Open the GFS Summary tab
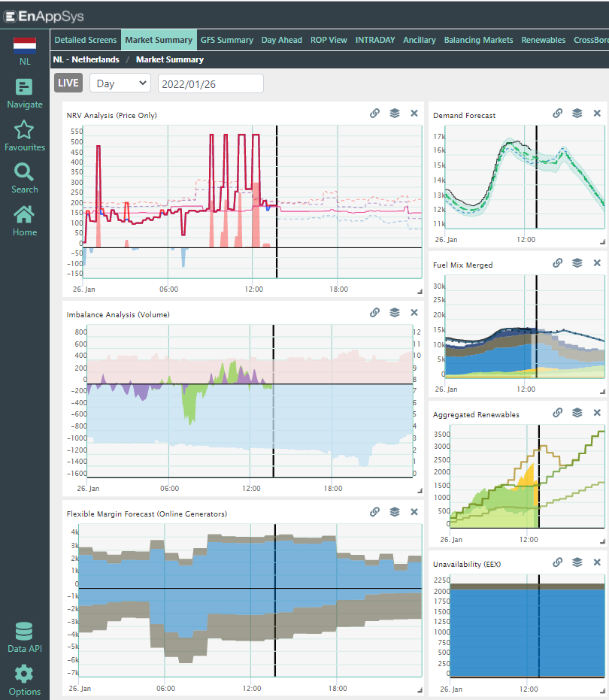This screenshot has width=609, height=700. pos(227,40)
